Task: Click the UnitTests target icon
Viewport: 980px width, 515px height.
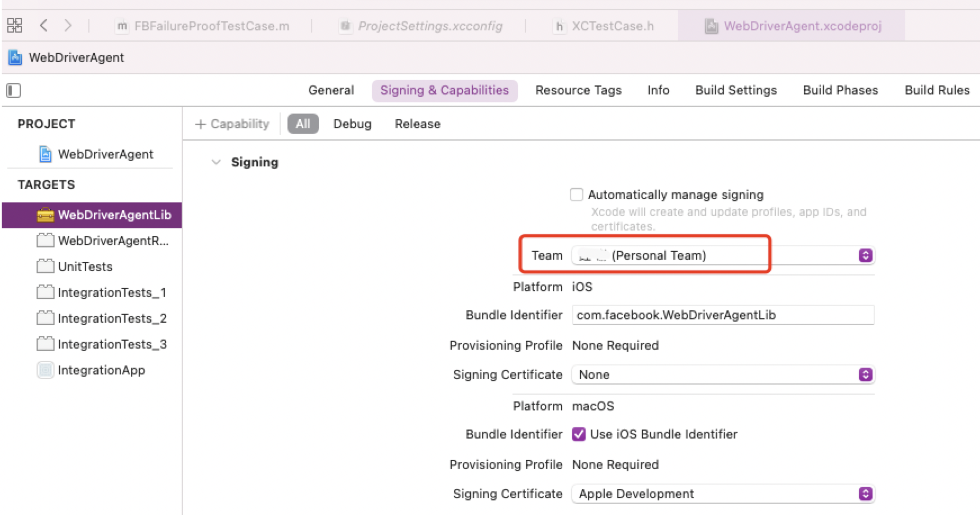Action: point(45,266)
